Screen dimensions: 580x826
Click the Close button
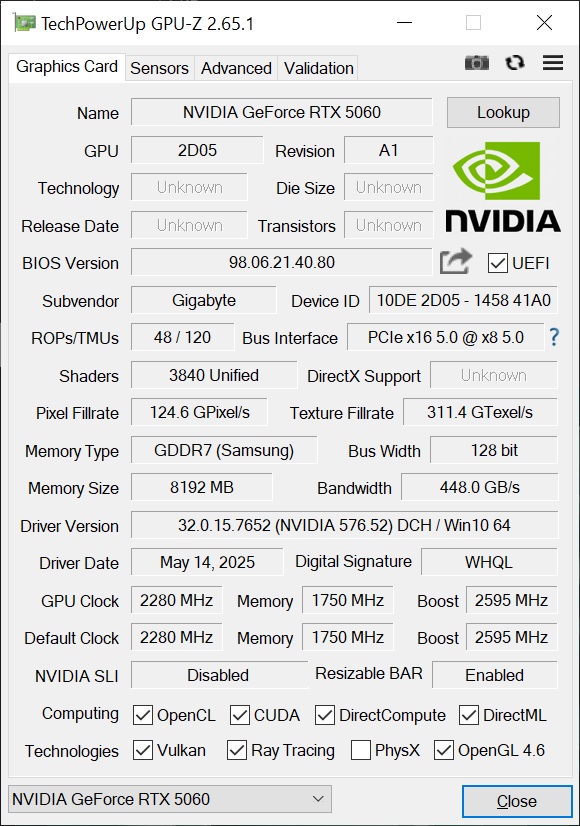pos(517,801)
